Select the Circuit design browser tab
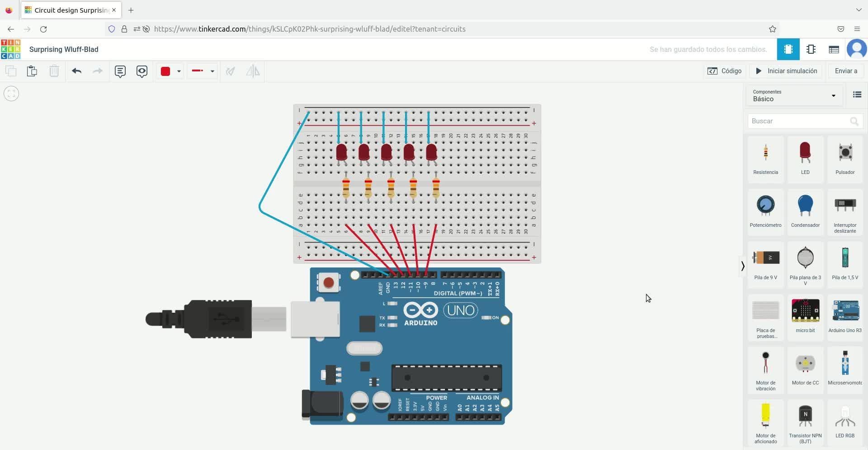Viewport: 868px width, 450px height. coord(71,10)
